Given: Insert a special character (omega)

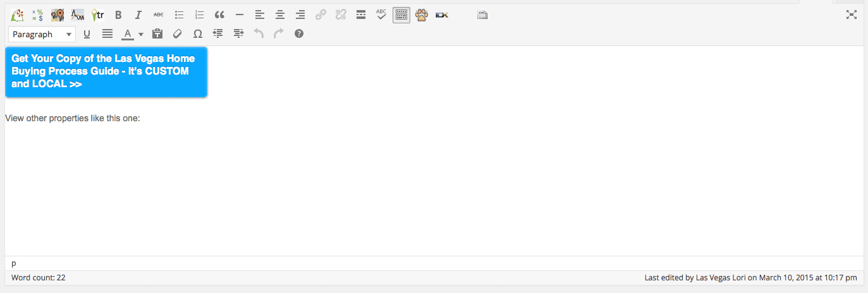Looking at the screenshot, I should tap(198, 34).
